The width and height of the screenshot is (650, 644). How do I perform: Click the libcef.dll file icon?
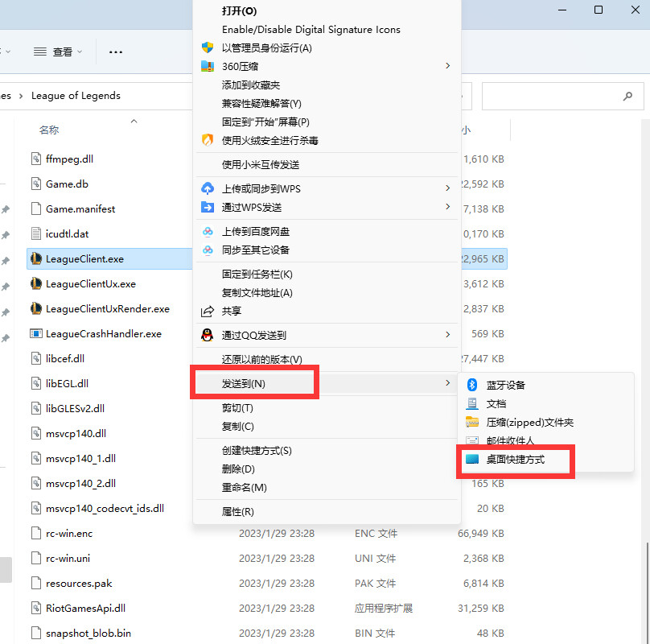point(36,358)
